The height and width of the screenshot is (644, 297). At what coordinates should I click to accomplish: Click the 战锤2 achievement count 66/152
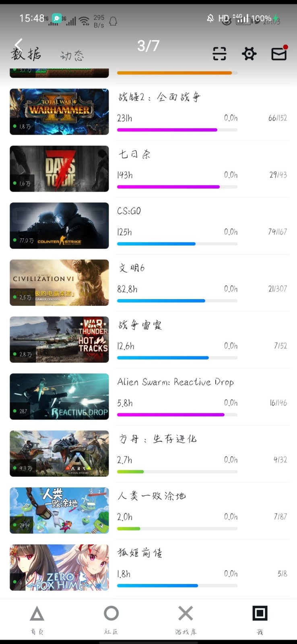(278, 118)
